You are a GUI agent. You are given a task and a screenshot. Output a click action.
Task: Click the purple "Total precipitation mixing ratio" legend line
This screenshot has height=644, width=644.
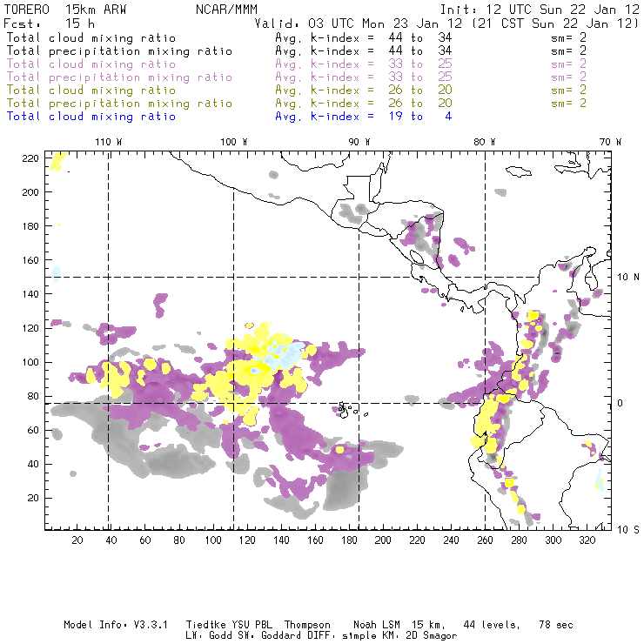[119, 77]
